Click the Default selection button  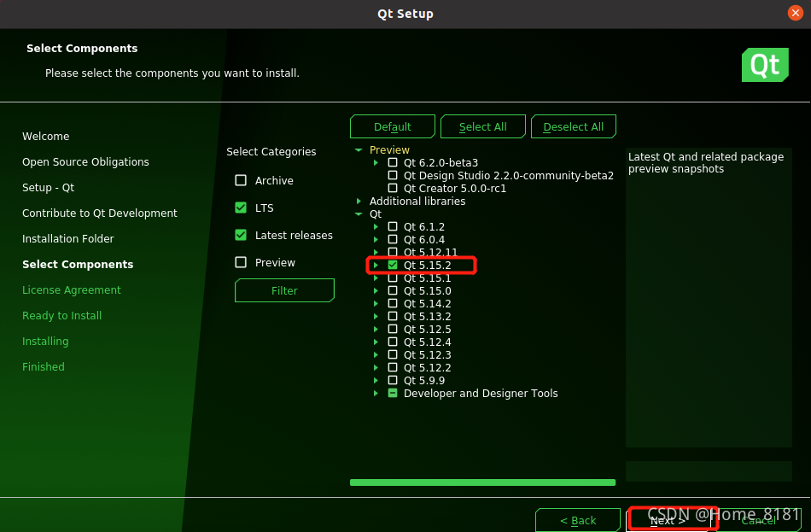point(393,126)
